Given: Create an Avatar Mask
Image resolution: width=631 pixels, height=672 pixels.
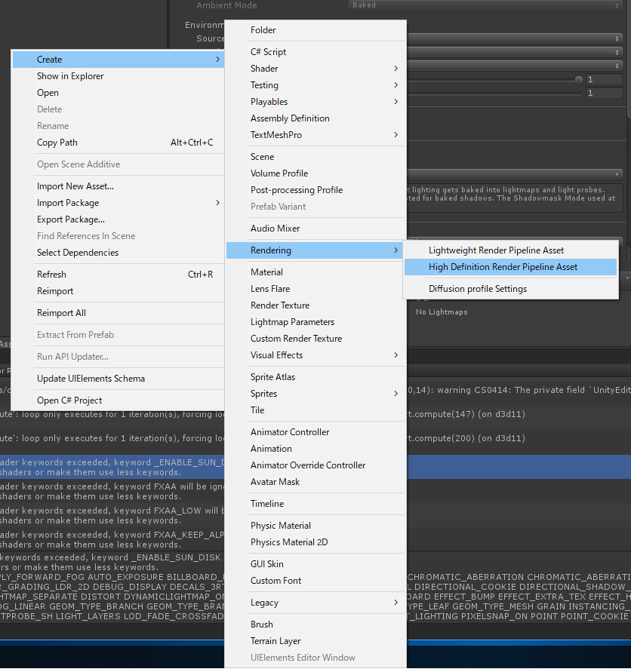Looking at the screenshot, I should 315,482.
